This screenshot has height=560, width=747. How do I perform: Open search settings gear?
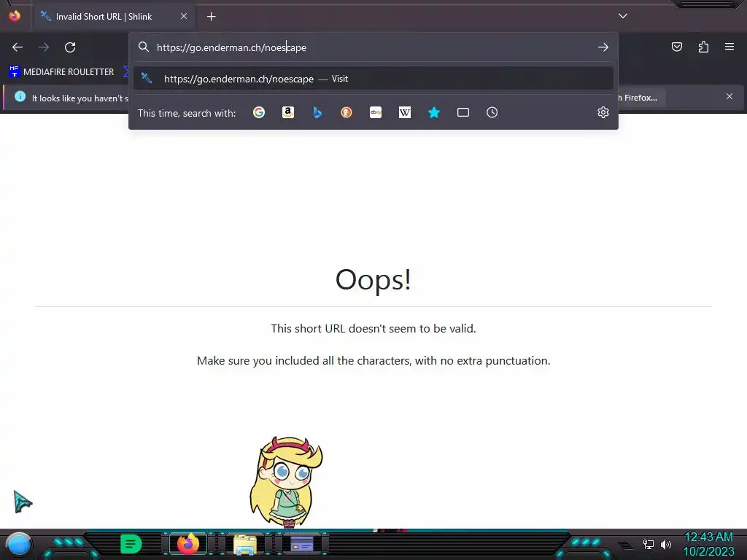pyautogui.click(x=603, y=112)
